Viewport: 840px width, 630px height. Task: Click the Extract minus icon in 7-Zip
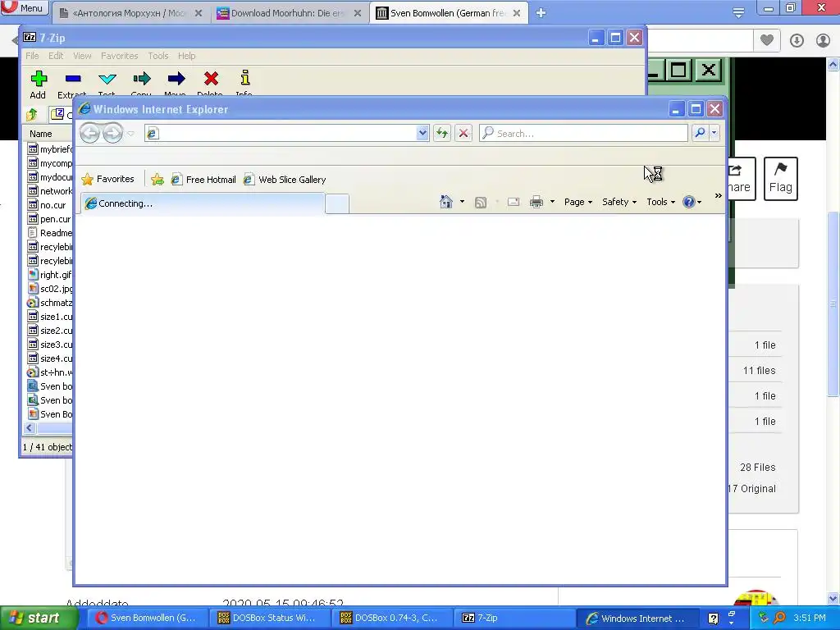73,79
